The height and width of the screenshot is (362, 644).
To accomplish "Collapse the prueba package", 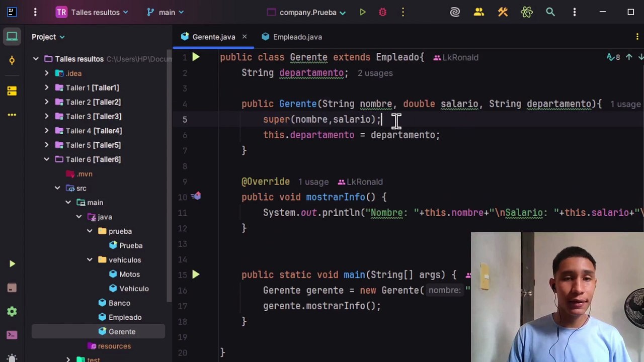I will point(90,231).
